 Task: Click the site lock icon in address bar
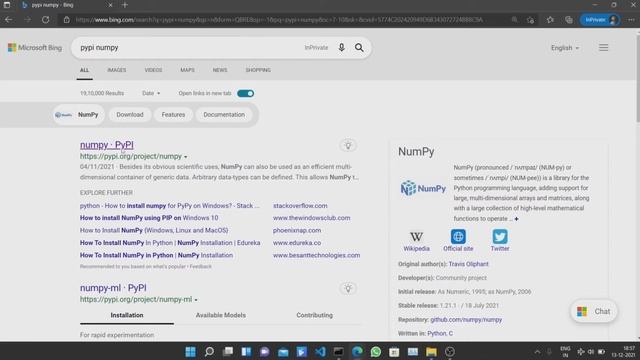(67, 20)
